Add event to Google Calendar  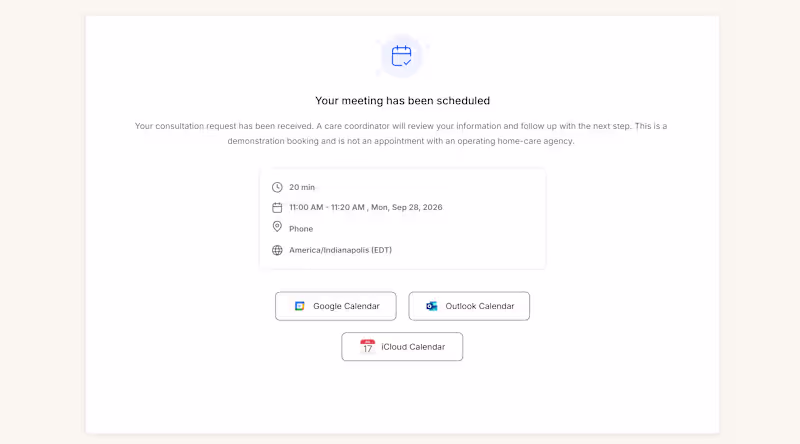pyautogui.click(x=336, y=306)
